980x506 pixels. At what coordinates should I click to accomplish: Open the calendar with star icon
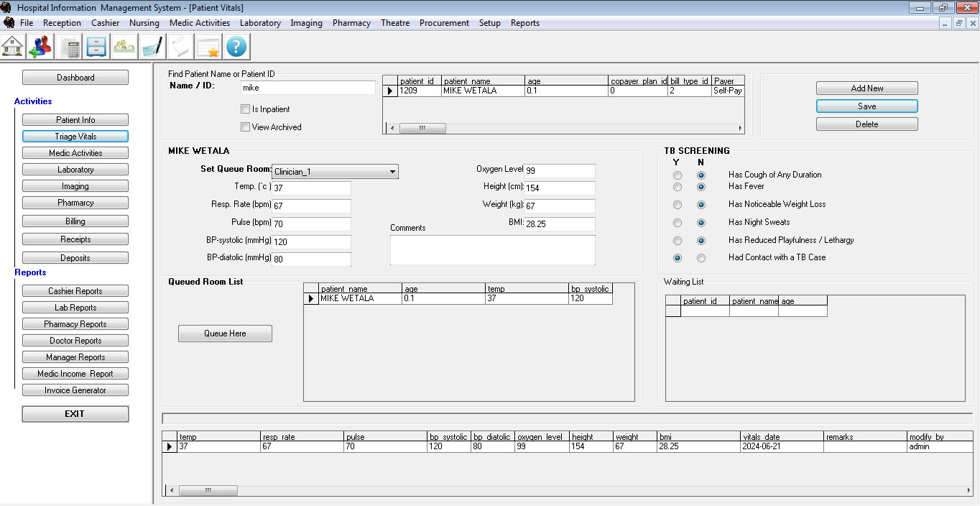pos(208,47)
